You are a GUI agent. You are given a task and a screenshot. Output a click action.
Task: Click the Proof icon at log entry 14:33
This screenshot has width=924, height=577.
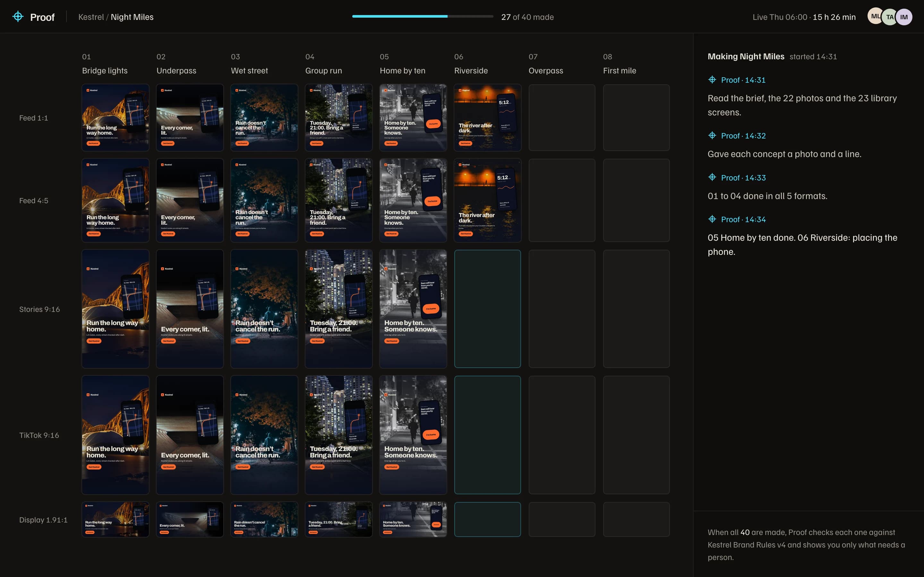point(712,178)
